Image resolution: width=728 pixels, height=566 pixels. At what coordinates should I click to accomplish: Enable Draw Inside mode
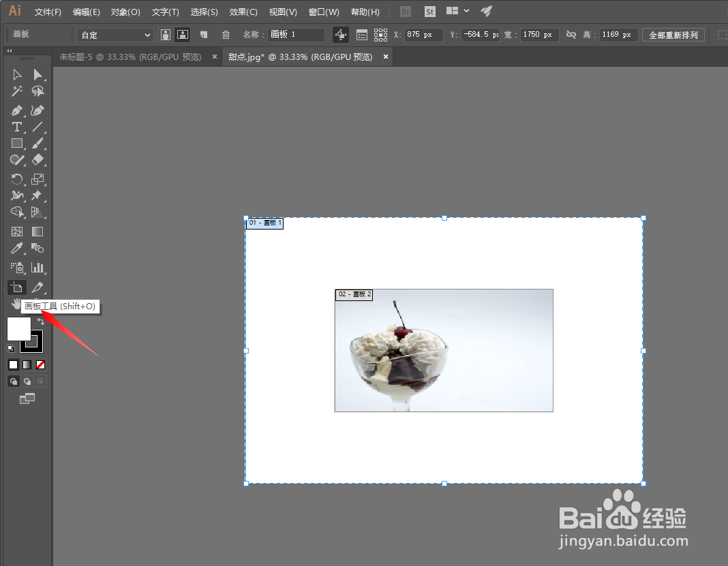tap(40, 381)
